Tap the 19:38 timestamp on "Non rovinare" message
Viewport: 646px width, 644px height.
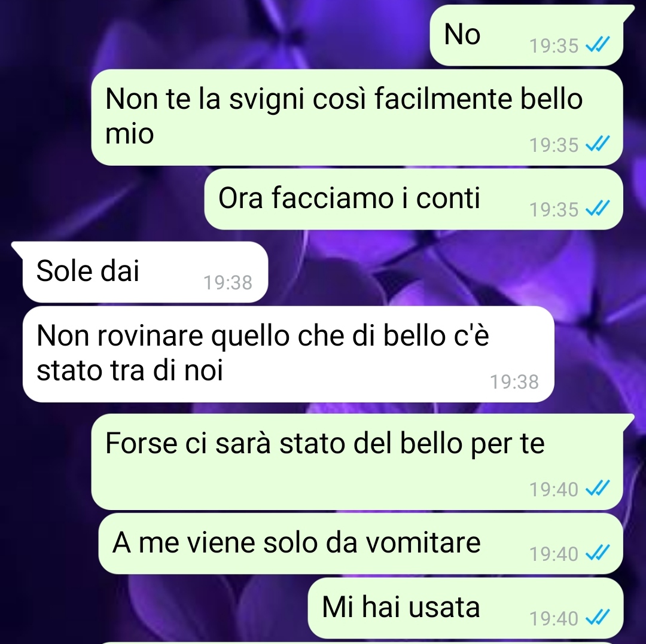click(514, 381)
